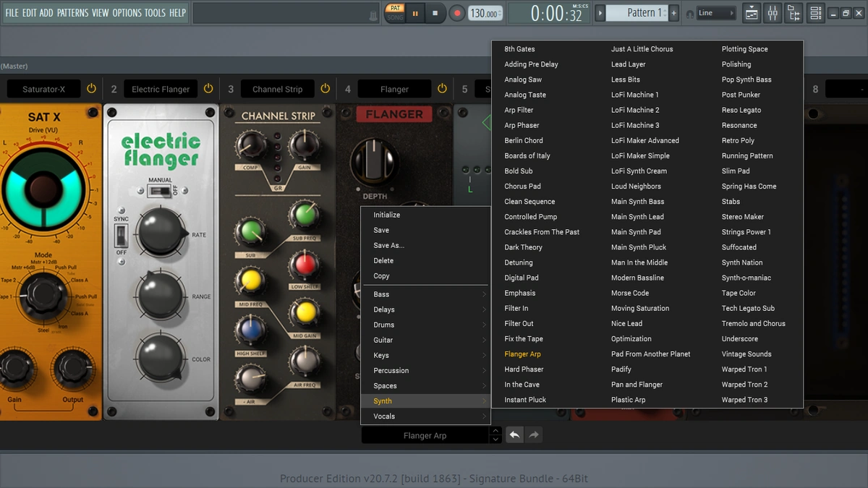868x488 pixels.
Task: Click the Flanger Arp preset name box
Action: click(425, 435)
